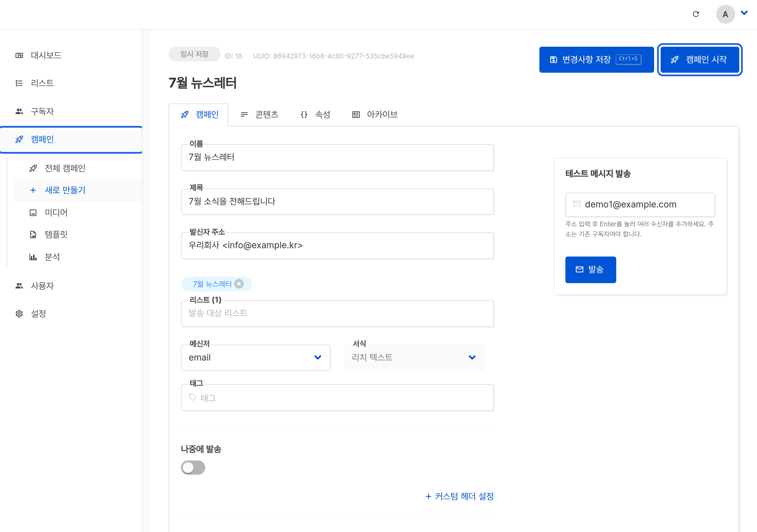Expand the profile dropdown chevron

744,13
